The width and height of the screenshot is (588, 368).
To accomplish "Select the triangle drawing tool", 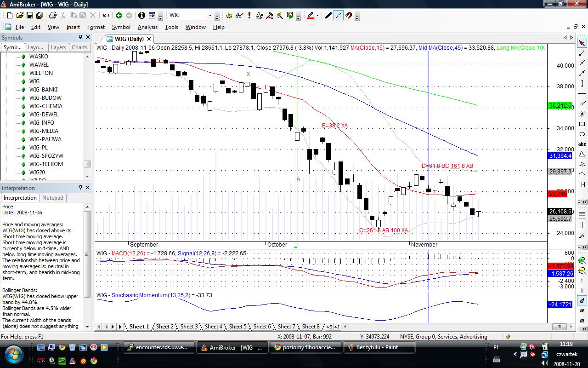I will (x=582, y=154).
